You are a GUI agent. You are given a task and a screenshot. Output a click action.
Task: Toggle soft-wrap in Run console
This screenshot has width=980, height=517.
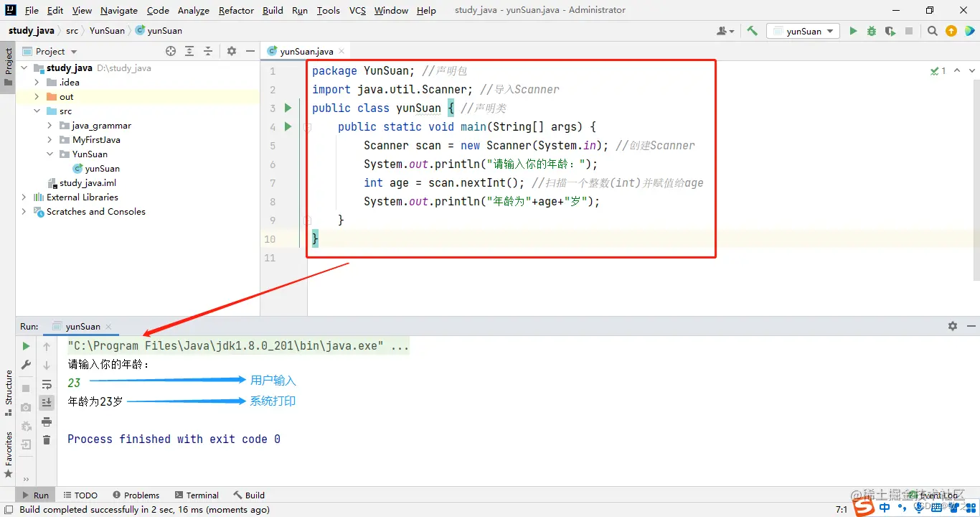tap(47, 384)
